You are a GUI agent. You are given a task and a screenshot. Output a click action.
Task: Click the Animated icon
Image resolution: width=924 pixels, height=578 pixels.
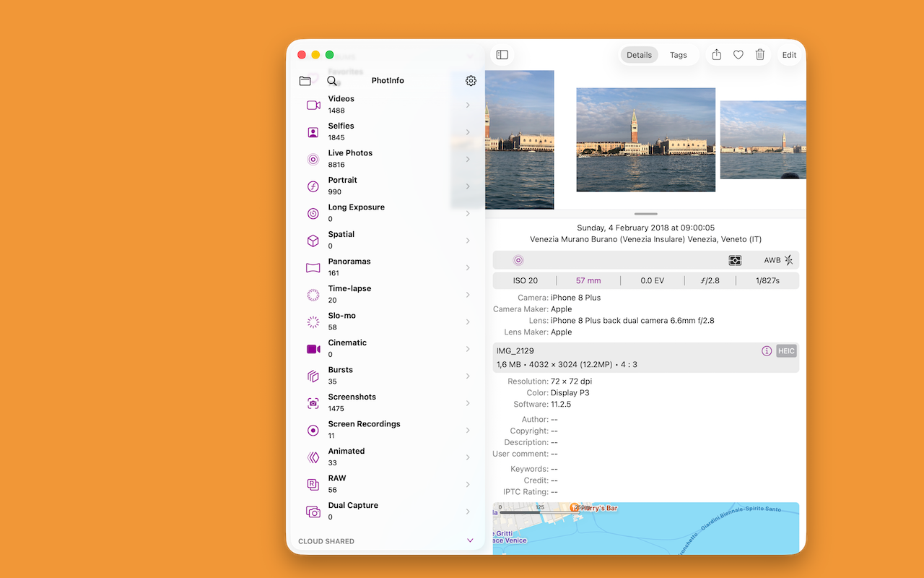coord(313,457)
